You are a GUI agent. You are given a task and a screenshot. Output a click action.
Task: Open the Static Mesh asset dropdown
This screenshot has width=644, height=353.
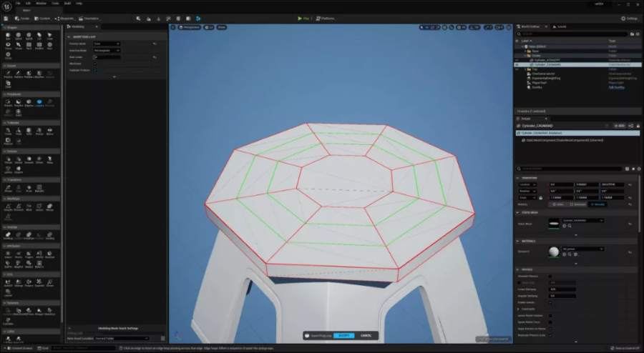click(x=582, y=221)
